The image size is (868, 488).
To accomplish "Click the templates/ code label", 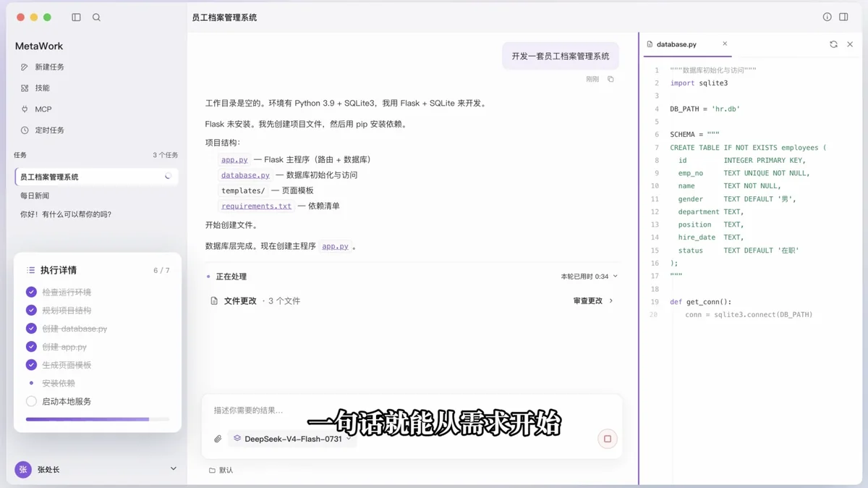I will point(243,190).
